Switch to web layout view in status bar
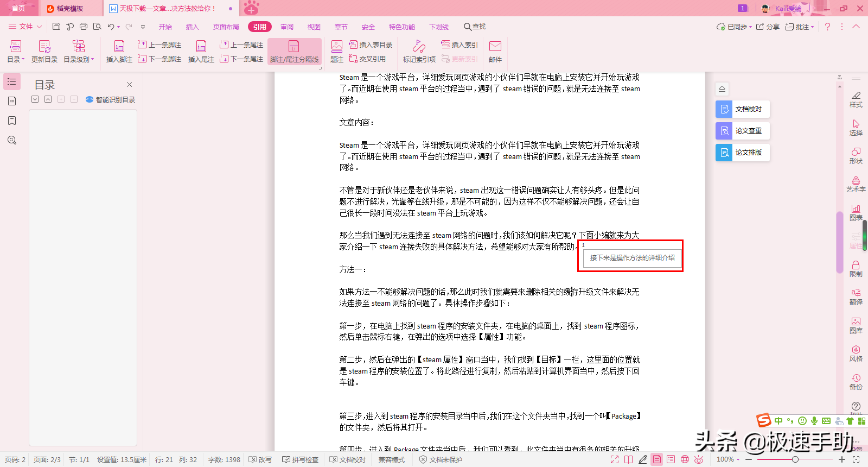The image size is (868, 467). pyautogui.click(x=685, y=459)
